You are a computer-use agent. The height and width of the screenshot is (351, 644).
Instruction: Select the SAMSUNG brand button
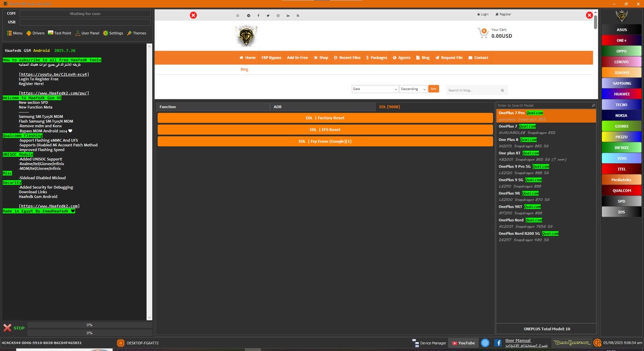(x=621, y=83)
